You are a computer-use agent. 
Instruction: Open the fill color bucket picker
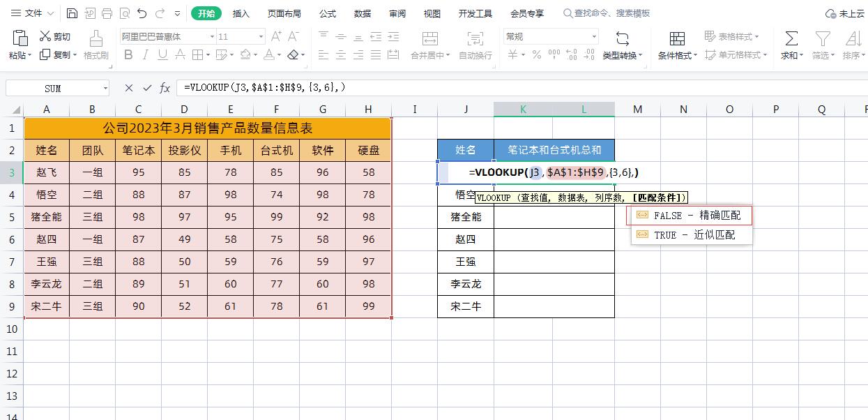[x=245, y=54]
